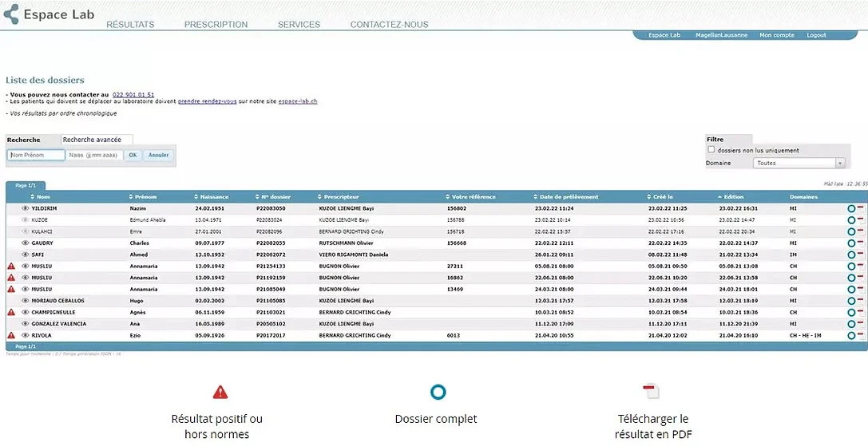Click the Annuler button
The image size is (868, 446).
tap(158, 156)
